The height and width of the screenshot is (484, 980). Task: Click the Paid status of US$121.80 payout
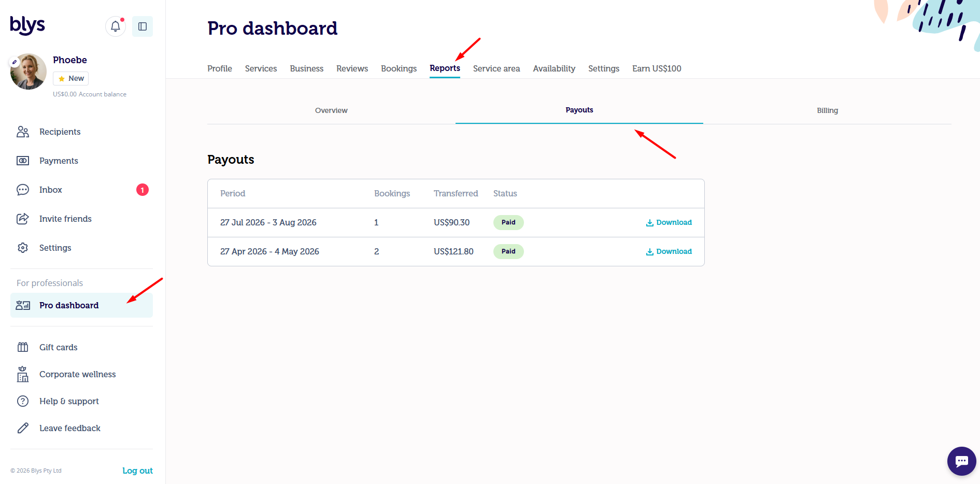[508, 251]
